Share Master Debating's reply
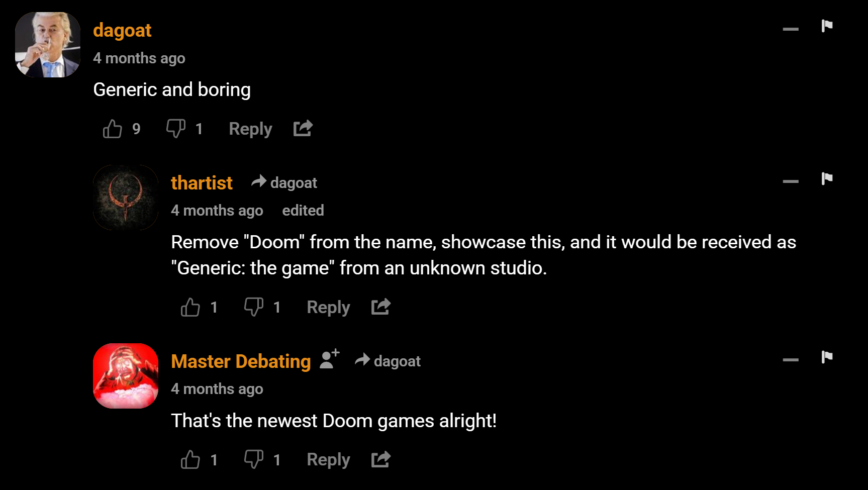 click(x=381, y=459)
